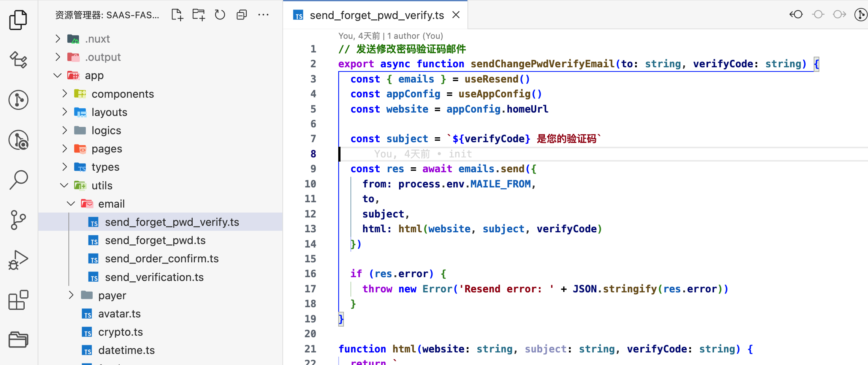This screenshot has width=868, height=365.
Task: Expand the types folder
Action: 65,167
